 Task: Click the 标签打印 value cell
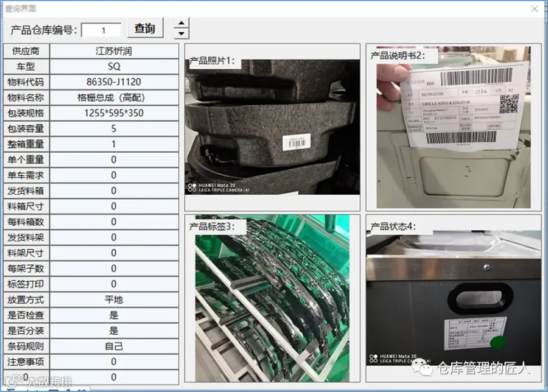click(114, 284)
